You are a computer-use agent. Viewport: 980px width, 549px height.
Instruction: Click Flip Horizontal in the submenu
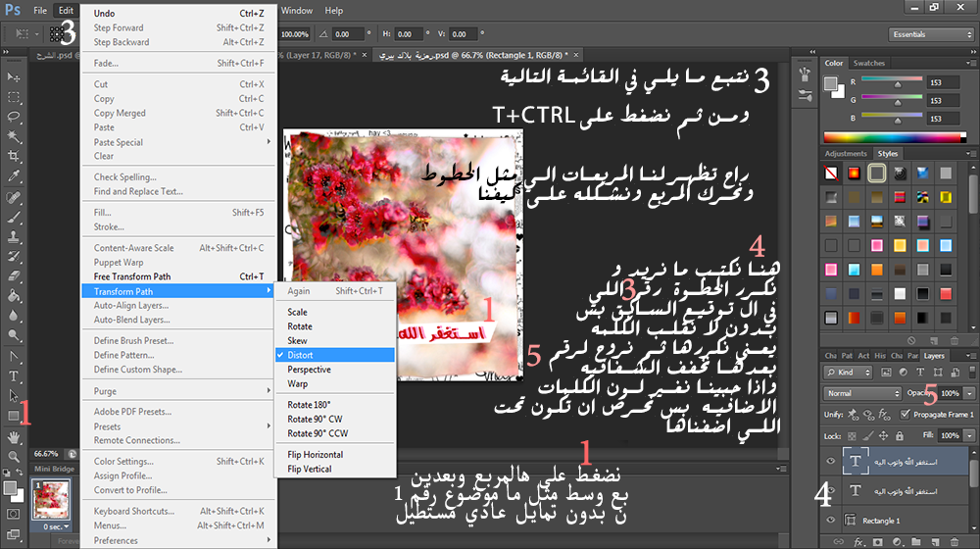[315, 455]
